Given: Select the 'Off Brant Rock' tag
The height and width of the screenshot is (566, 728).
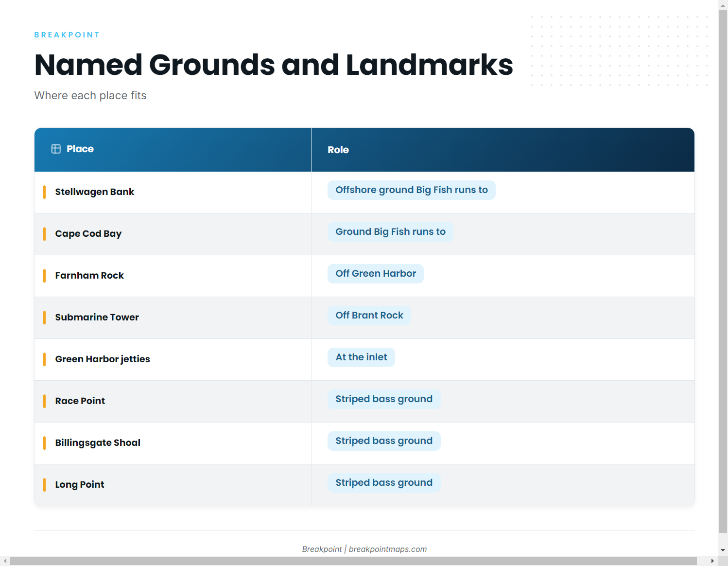Looking at the screenshot, I should click(x=369, y=316).
